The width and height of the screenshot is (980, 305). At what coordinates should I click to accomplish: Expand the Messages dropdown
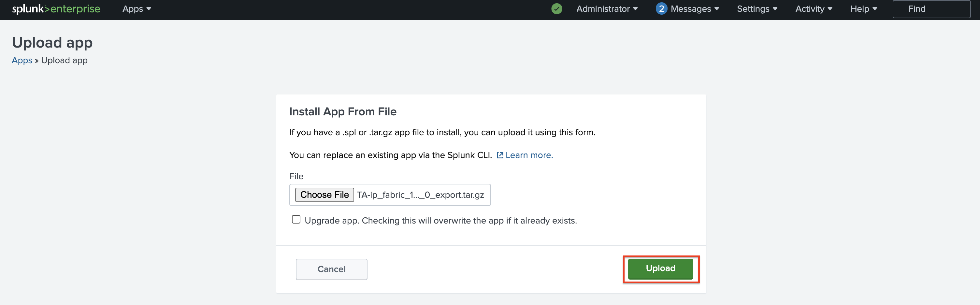[695, 9]
